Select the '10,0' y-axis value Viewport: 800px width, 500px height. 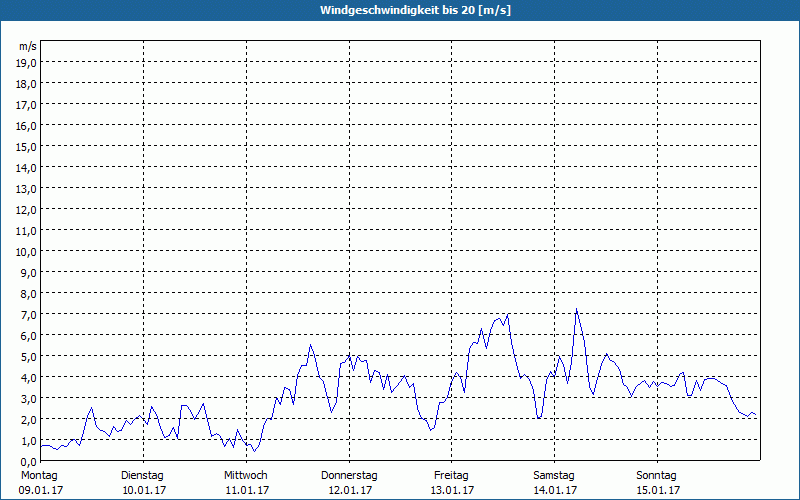tap(27, 251)
